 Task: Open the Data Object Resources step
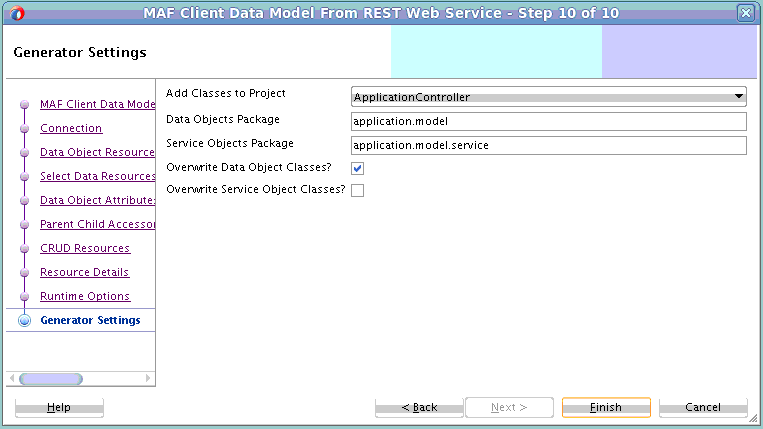(97, 152)
